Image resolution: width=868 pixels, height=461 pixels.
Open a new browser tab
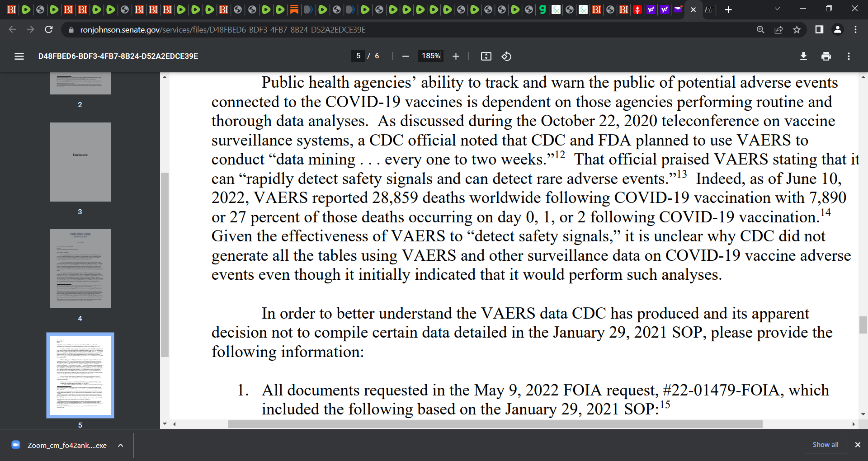coord(728,9)
